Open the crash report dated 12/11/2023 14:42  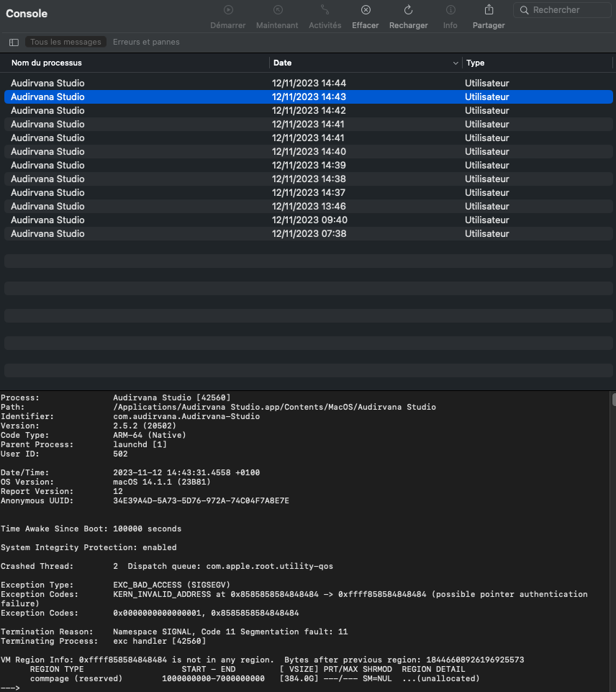pos(309,110)
